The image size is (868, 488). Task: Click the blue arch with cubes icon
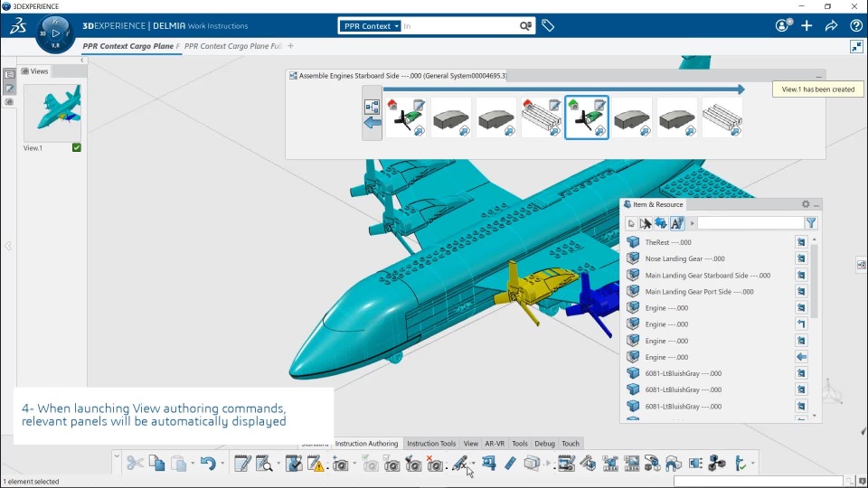pos(674,463)
